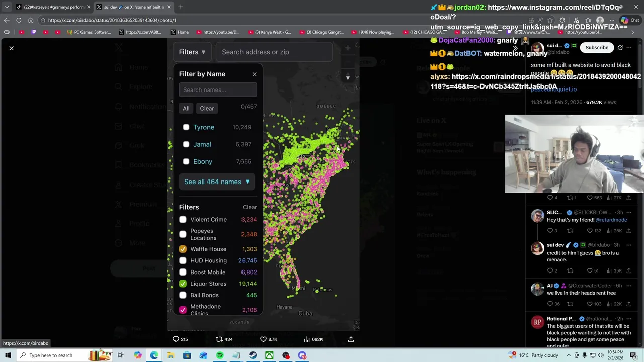Open a new browser tab
This screenshot has height=362, width=644.
pyautogui.click(x=181, y=7)
